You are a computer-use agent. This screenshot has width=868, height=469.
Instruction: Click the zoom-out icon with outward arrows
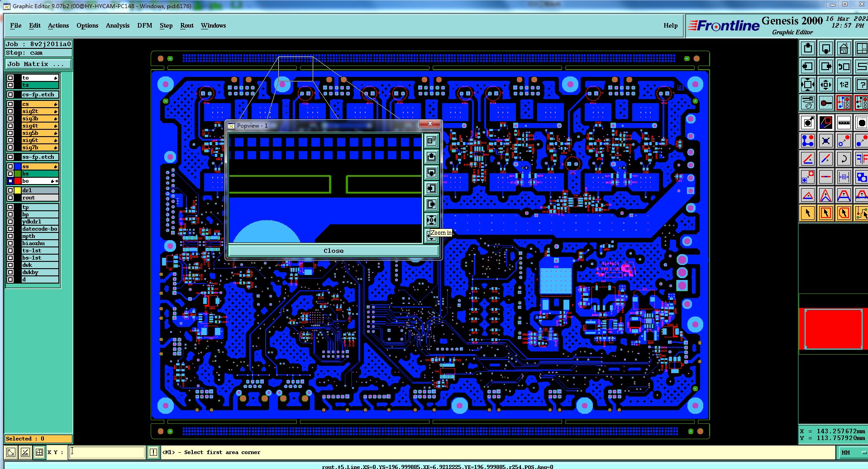coord(826,84)
